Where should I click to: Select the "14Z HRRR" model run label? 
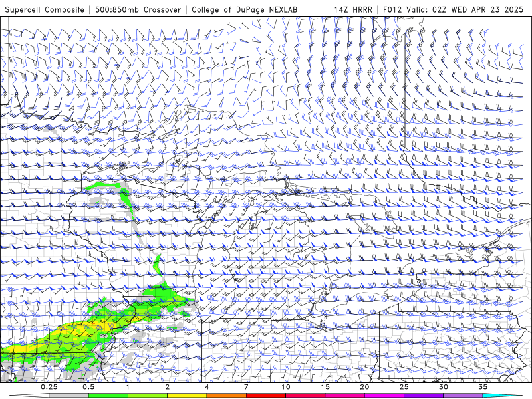tap(353, 10)
